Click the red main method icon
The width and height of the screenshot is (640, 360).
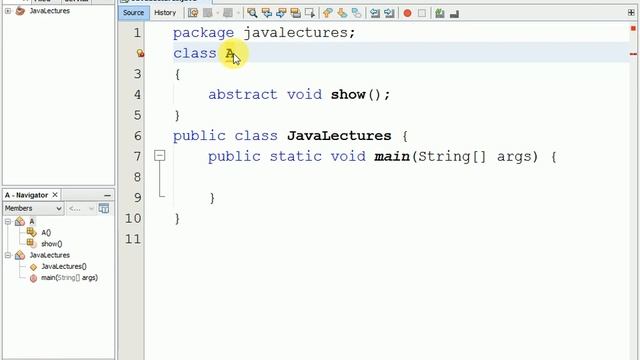point(33,278)
